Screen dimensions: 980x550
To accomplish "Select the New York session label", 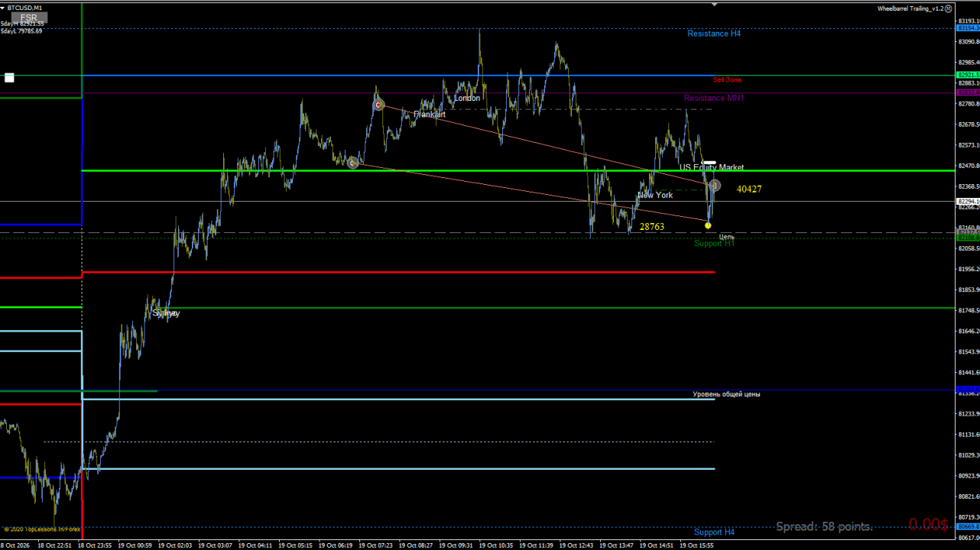I will [655, 196].
